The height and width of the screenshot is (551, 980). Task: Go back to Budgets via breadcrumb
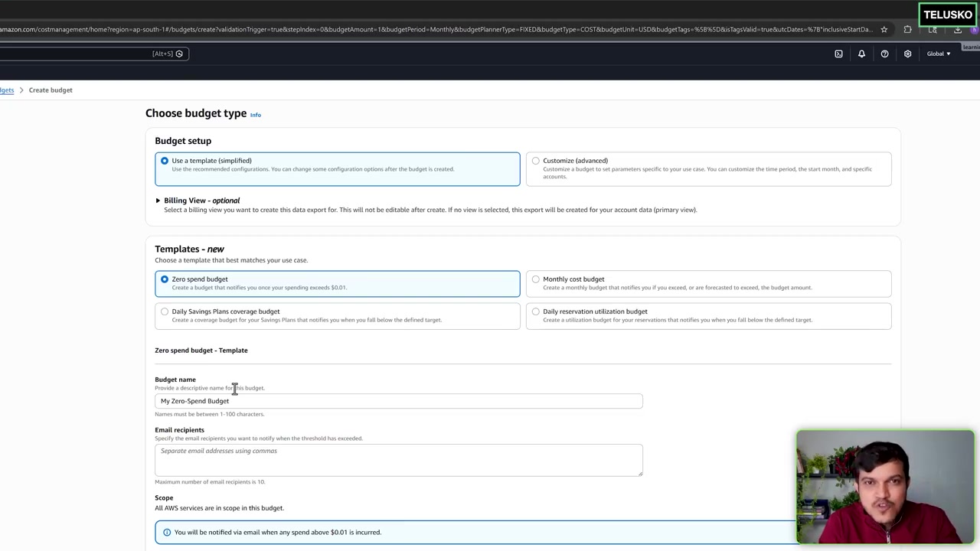[7, 90]
